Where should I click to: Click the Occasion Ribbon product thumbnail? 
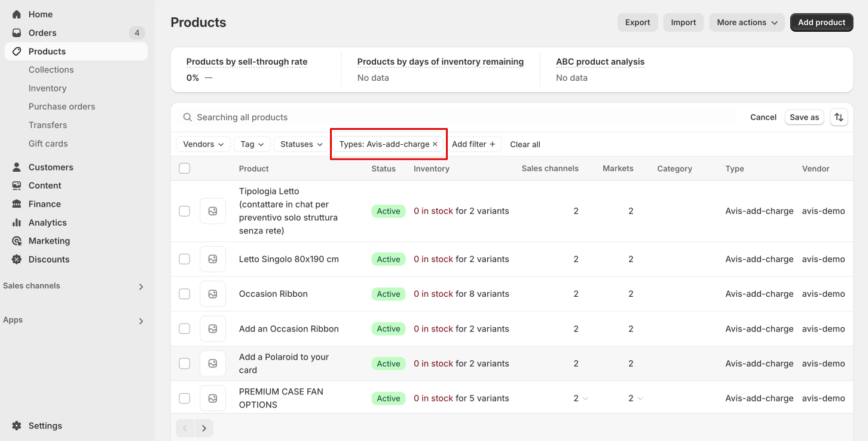click(212, 294)
